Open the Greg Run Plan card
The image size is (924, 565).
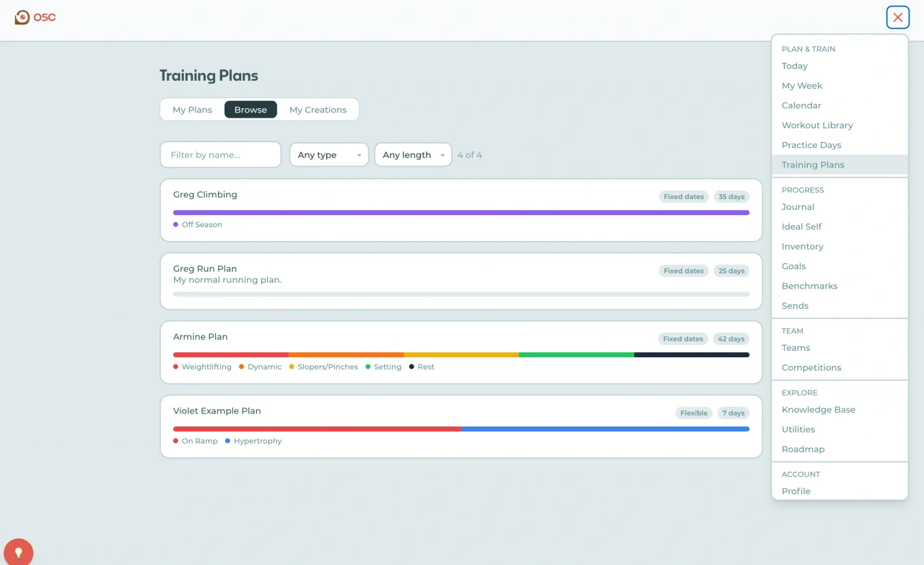pos(461,281)
